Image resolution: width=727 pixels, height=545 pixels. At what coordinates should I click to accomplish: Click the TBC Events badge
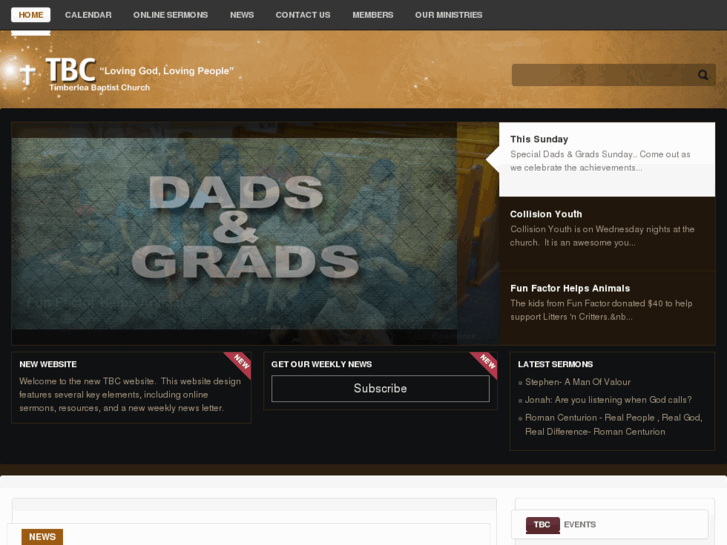pyautogui.click(x=542, y=525)
